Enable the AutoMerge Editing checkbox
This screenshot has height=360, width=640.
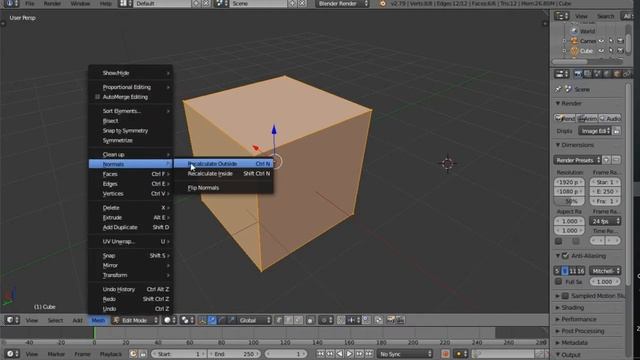tap(97, 97)
